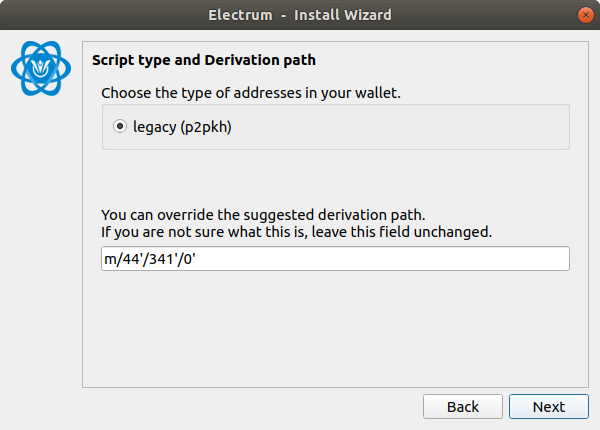Click the empty end of the derivation field
The width and height of the screenshot is (600, 430).
[383, 259]
